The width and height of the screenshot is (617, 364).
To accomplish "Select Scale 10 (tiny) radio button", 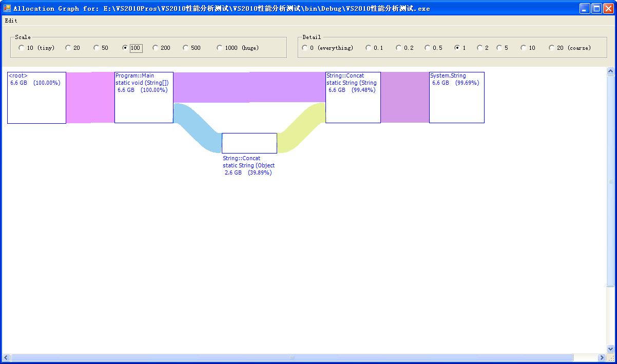I will [x=36, y=48].
